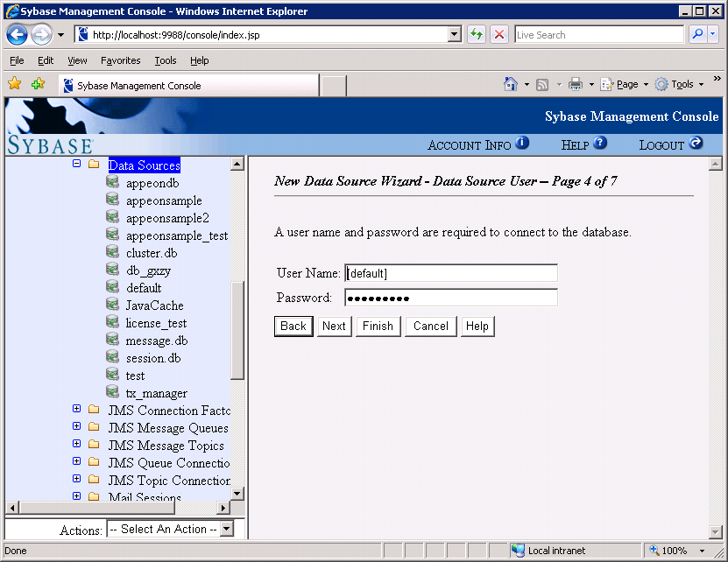Open the View menu
Screen dimensions: 728x562
click(77, 60)
